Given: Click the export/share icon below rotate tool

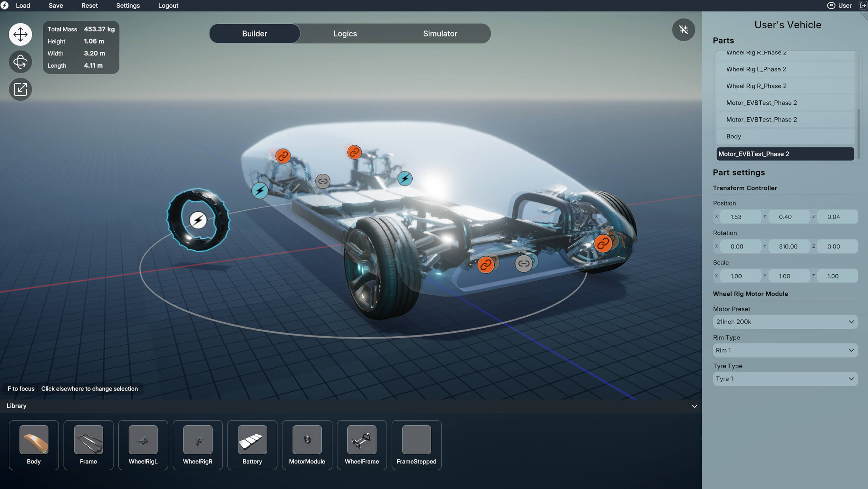Looking at the screenshot, I should click(20, 89).
